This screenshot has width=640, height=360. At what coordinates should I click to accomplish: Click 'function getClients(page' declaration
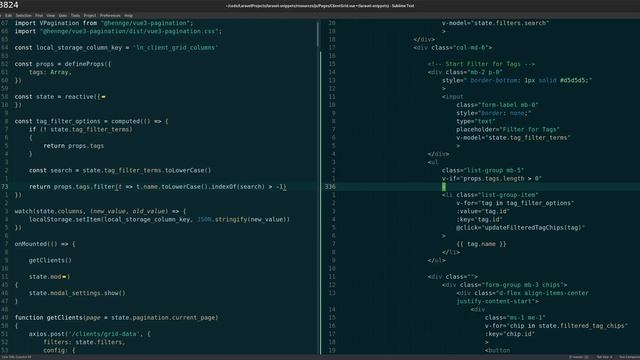pos(116,317)
